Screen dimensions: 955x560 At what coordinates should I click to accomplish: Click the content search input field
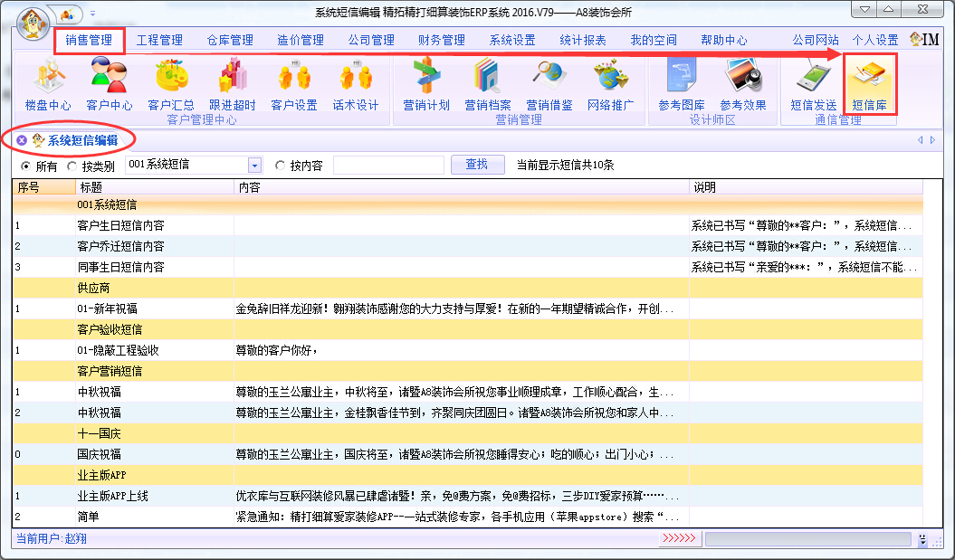click(388, 166)
